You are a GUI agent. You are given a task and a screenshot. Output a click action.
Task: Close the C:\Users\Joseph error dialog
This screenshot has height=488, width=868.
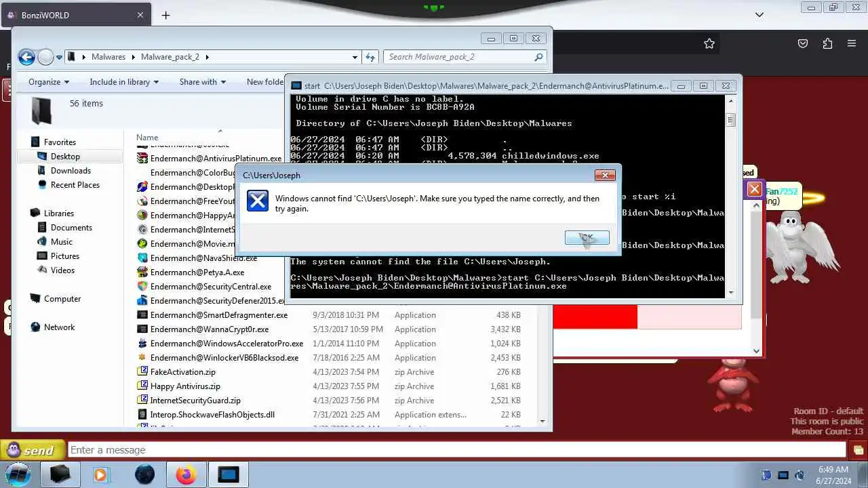pyautogui.click(x=605, y=175)
